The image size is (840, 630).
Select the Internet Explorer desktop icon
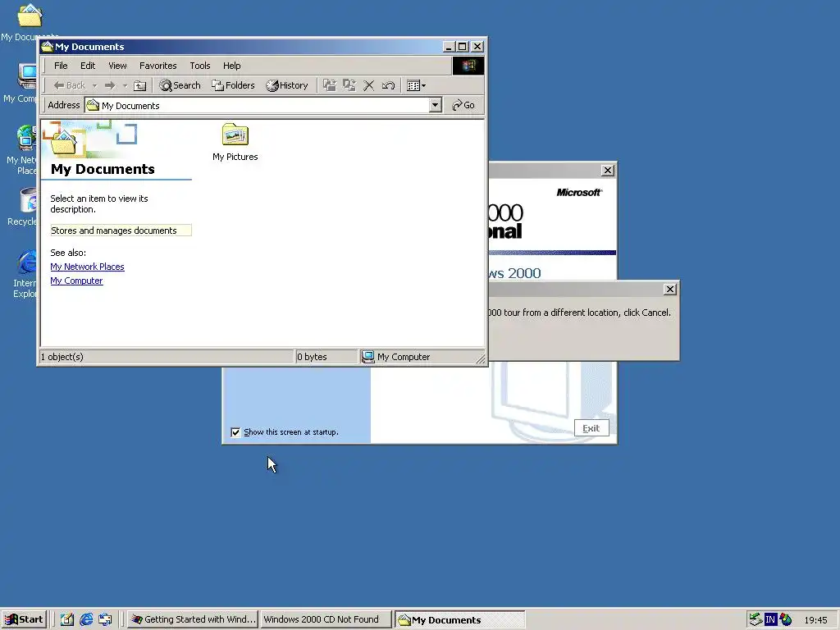tap(27, 263)
